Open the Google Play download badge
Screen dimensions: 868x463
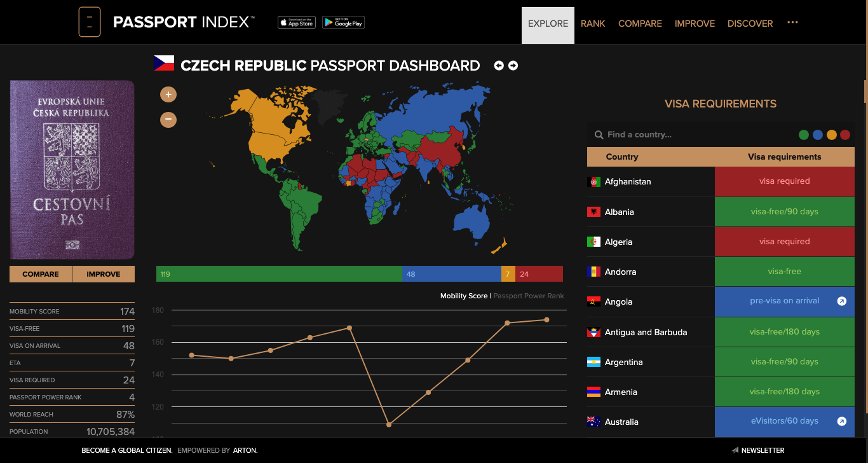pyautogui.click(x=343, y=22)
